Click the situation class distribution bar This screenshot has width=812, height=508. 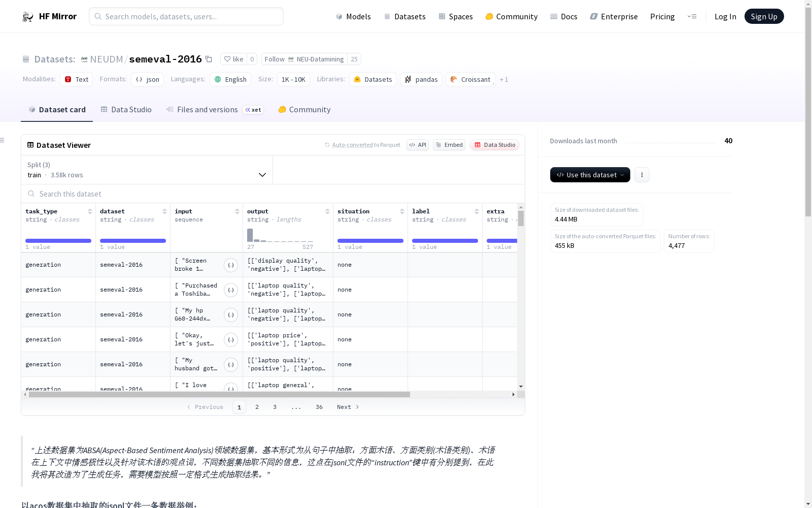(x=370, y=241)
